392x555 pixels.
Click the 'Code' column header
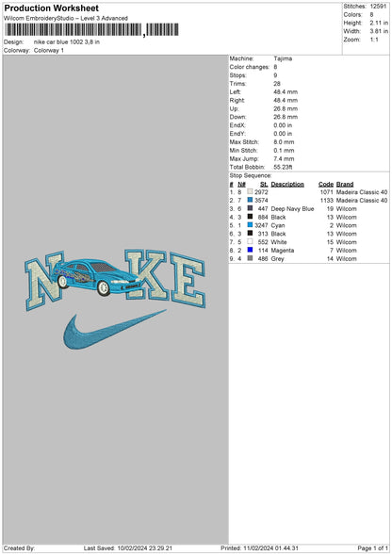point(326,184)
